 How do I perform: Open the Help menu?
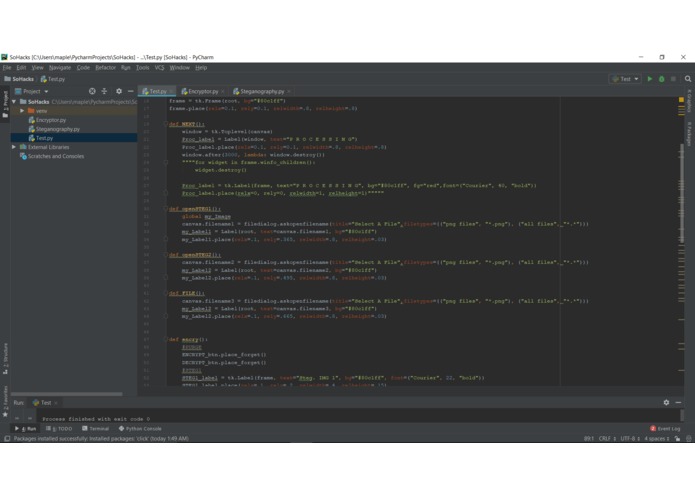[201, 68]
